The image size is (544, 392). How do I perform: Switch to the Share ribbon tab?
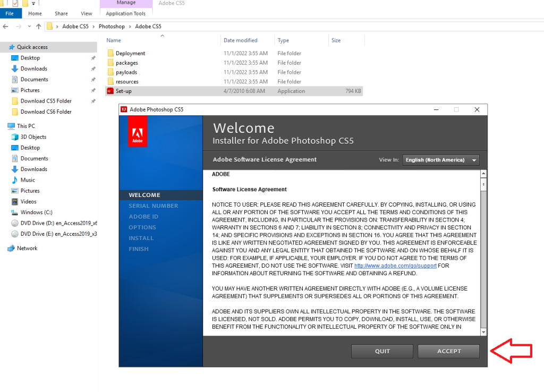tap(62, 13)
